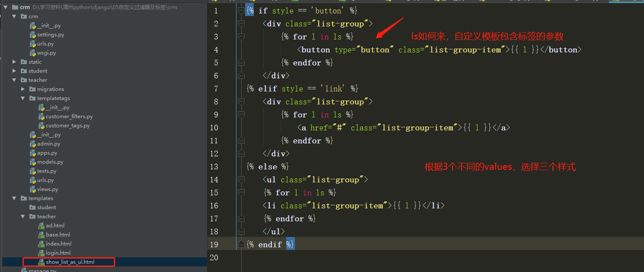Image resolution: width=644 pixels, height=272 pixels.
Task: Click the static folder icon
Action: tap(23, 62)
